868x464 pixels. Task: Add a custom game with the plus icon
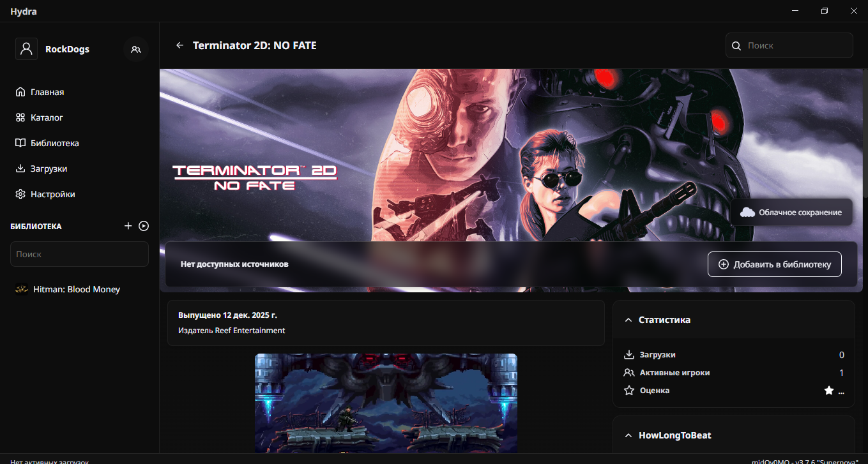point(128,226)
